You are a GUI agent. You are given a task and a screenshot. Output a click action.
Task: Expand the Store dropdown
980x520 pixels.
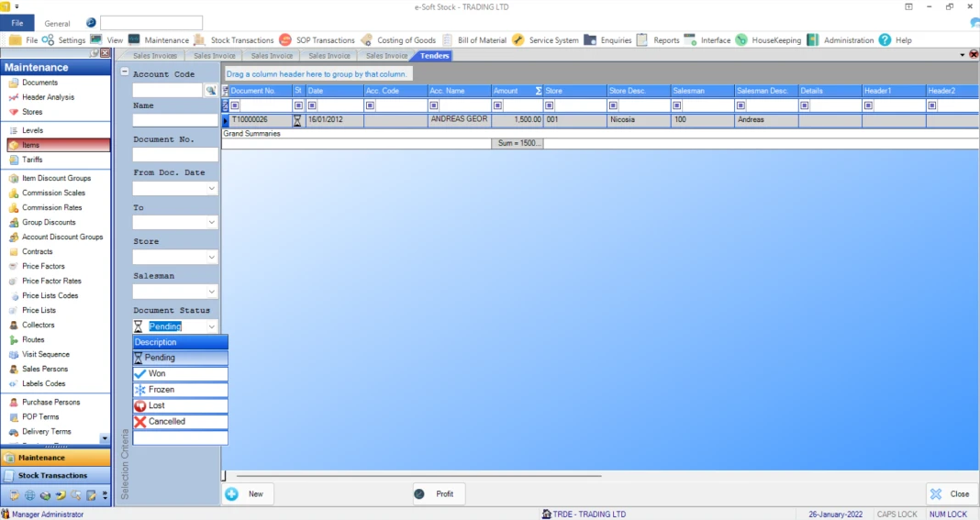pos(212,257)
